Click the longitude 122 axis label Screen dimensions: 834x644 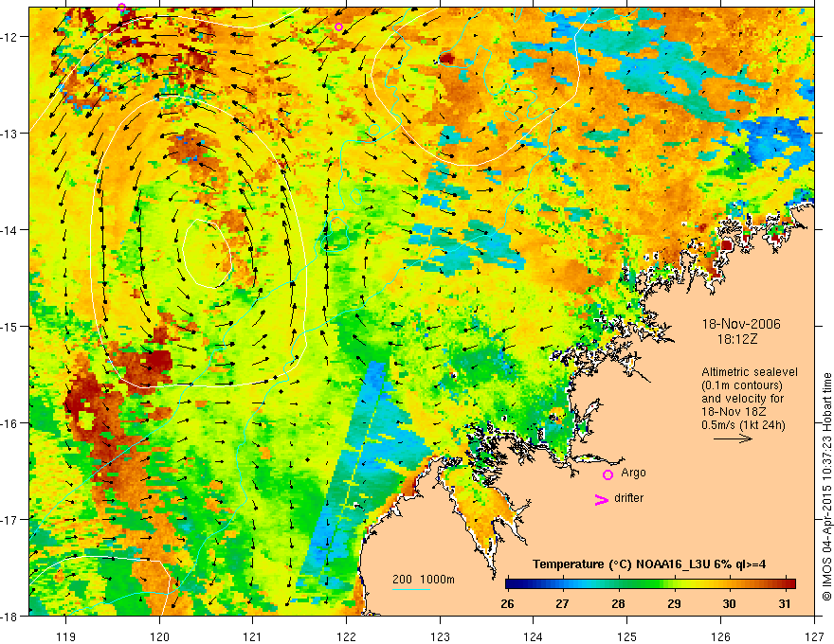pos(346,637)
